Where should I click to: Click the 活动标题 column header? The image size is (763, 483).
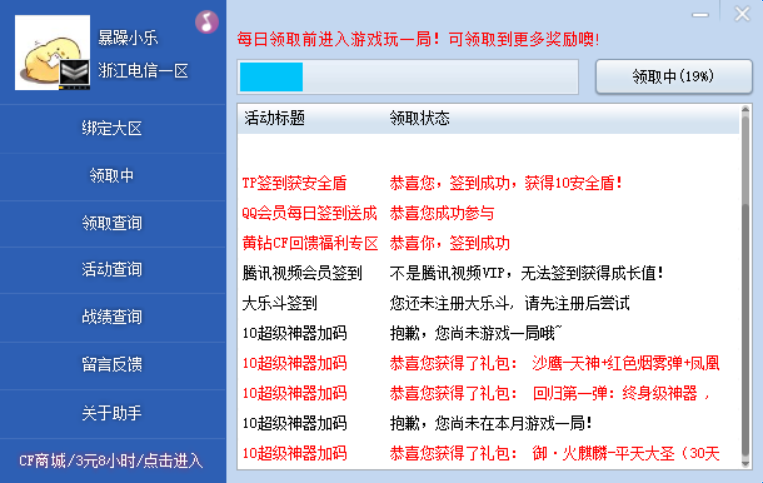275,118
